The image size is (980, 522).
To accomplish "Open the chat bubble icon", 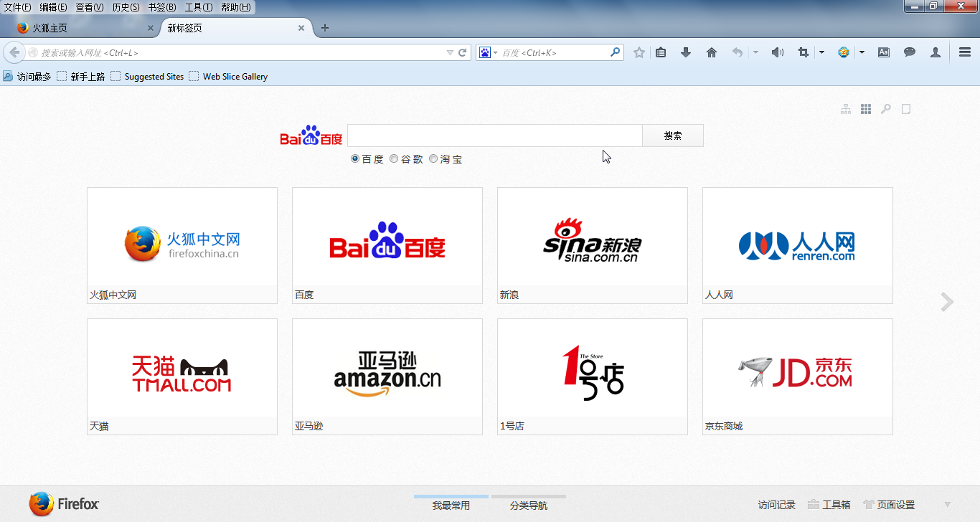I will [x=910, y=52].
